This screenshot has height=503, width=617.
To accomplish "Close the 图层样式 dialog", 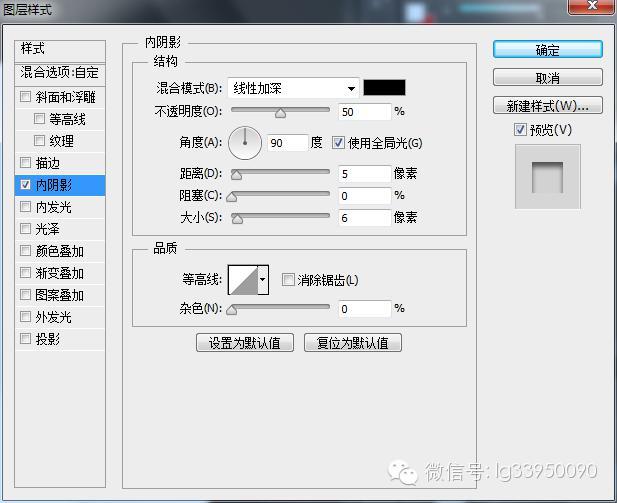I will pos(591,6).
